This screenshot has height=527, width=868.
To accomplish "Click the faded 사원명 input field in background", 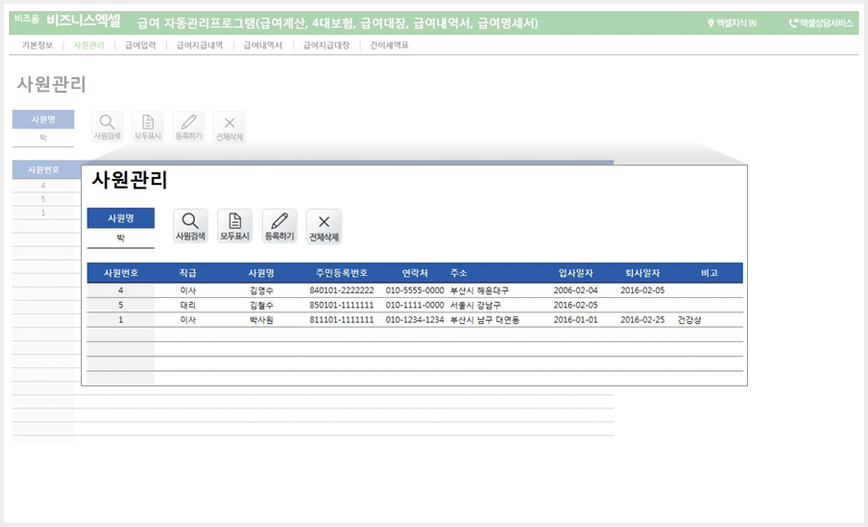I will [x=43, y=138].
